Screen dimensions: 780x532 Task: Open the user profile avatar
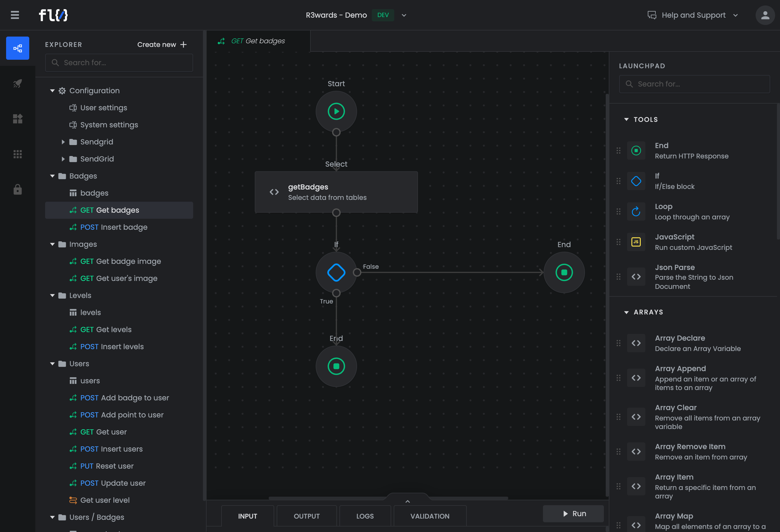coord(765,15)
